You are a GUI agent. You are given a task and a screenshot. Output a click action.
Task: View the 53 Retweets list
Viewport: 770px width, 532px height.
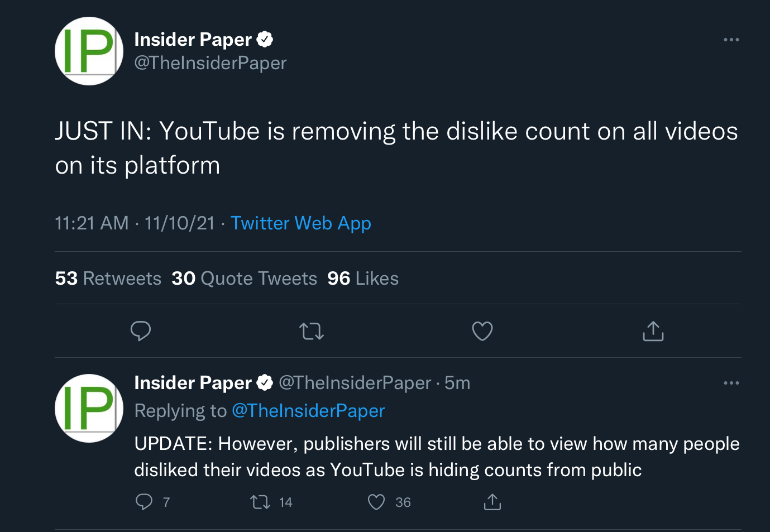108,278
